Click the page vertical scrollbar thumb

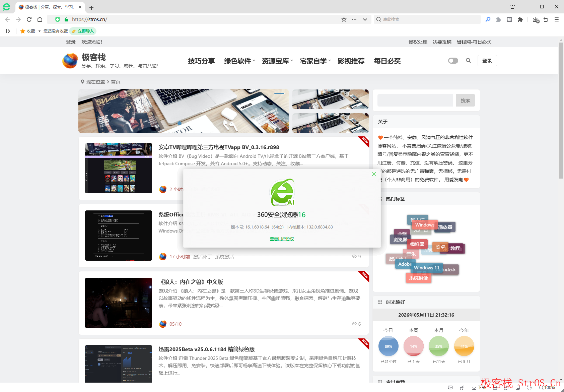click(x=561, y=111)
